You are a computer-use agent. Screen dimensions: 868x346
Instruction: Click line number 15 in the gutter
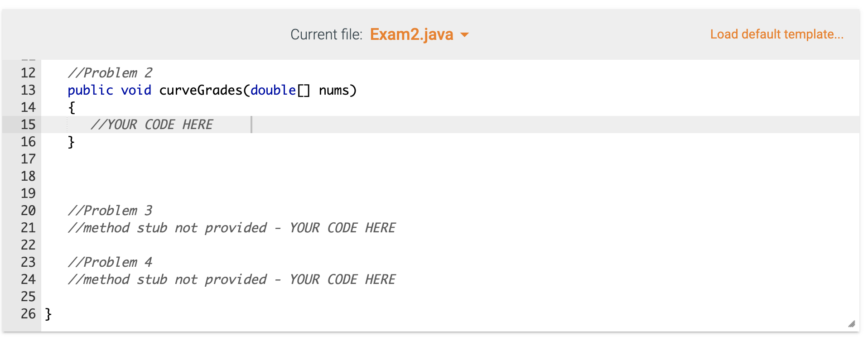[28, 125]
